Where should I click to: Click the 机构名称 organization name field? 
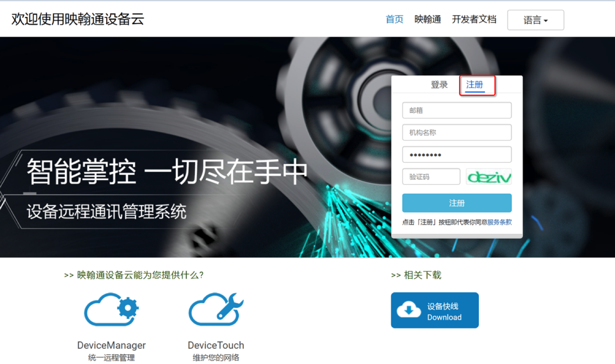456,132
